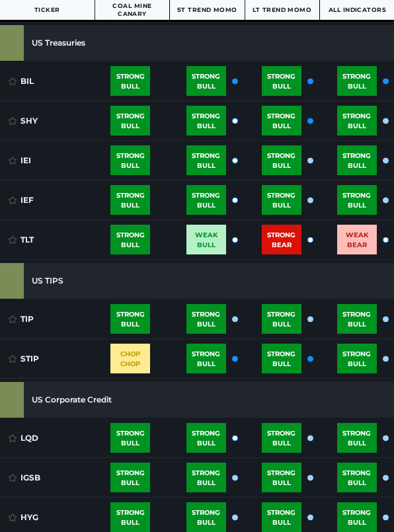This screenshot has height=532, width=394.
Task: Click the TLT LT Trend Momo dot
Action: click(310, 240)
